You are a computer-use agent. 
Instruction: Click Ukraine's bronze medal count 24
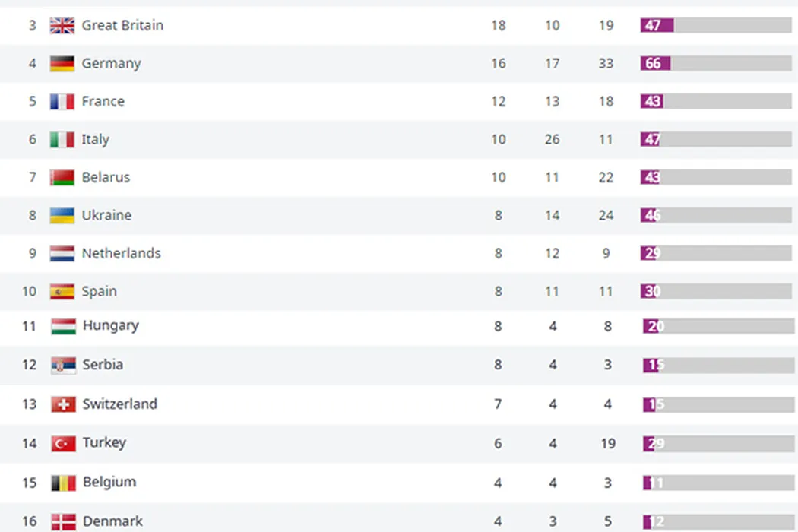point(606,216)
